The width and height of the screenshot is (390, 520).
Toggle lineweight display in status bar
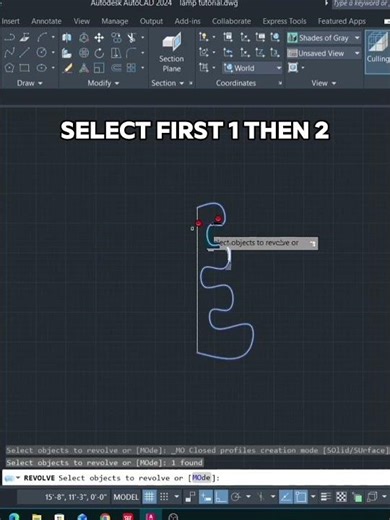[x=326, y=497]
